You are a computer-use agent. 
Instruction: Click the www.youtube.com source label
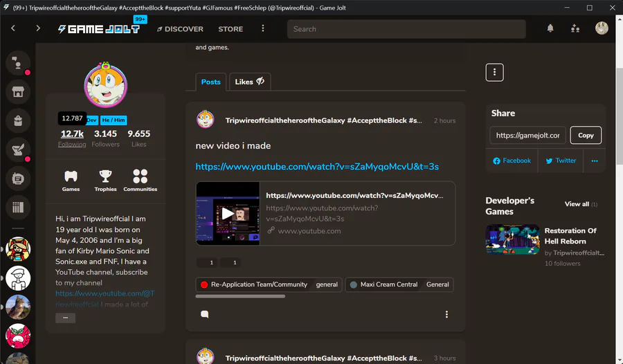point(309,231)
